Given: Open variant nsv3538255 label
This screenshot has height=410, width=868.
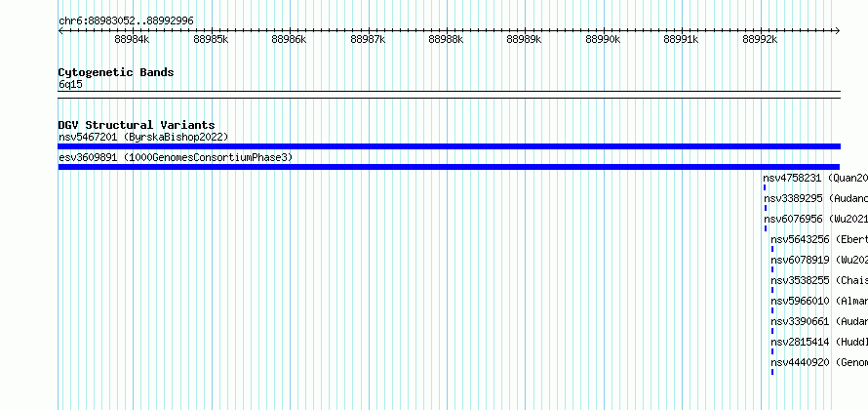Looking at the screenshot, I should click(819, 280).
